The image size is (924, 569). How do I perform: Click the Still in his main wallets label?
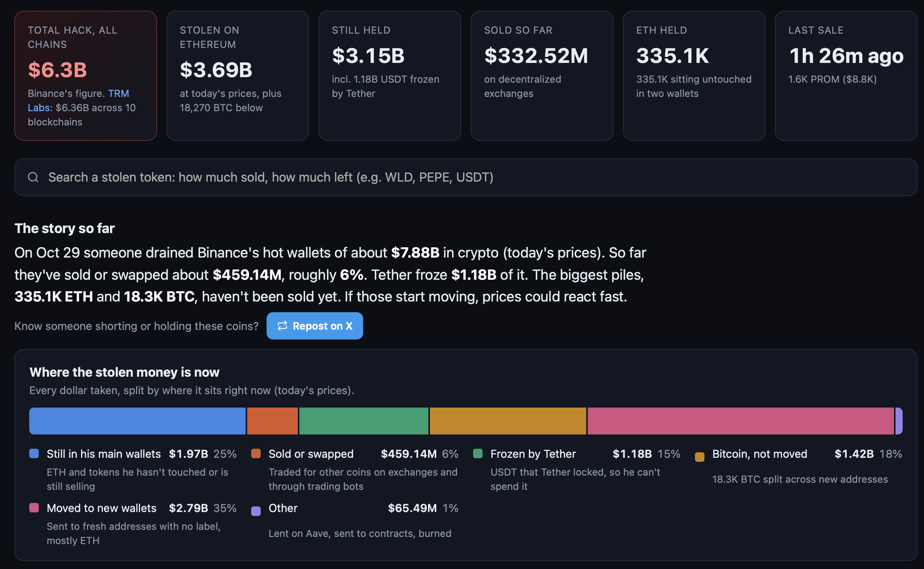click(104, 454)
